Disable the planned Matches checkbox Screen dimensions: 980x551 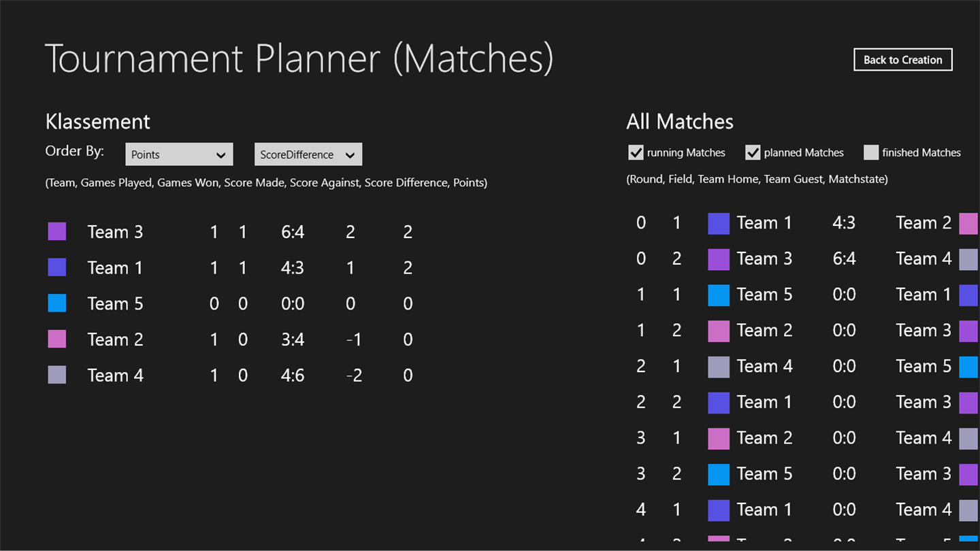753,152
